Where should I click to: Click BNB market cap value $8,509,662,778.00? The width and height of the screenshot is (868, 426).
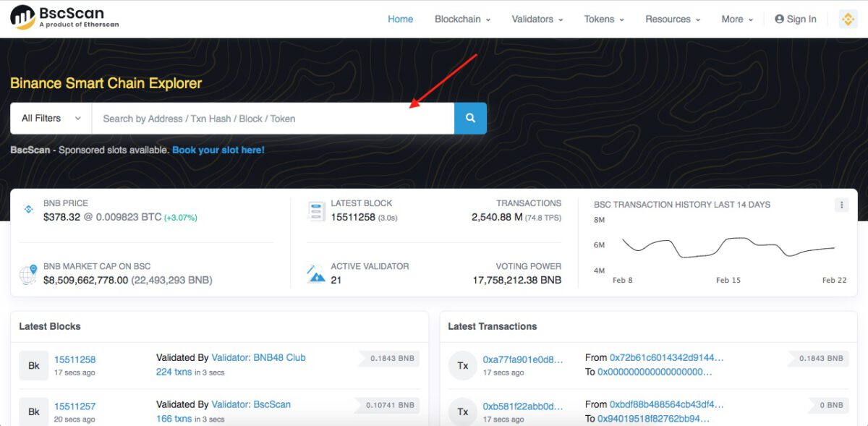click(x=85, y=280)
